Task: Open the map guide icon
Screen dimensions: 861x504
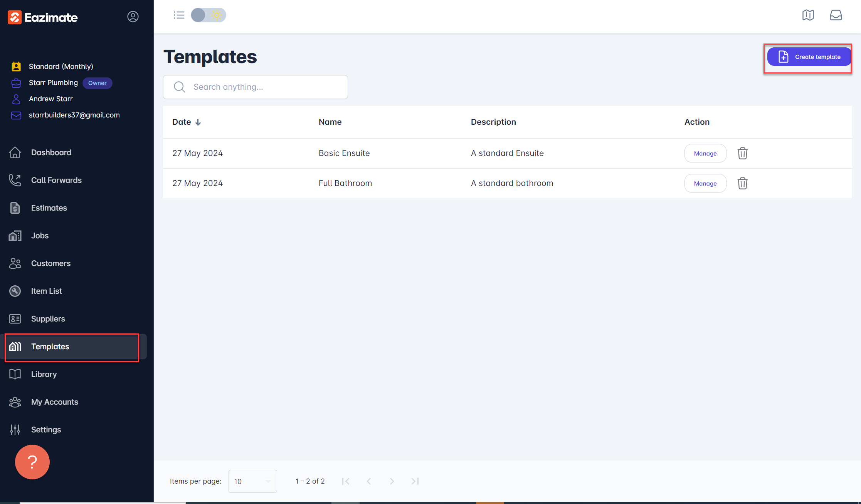Action: [x=808, y=15]
